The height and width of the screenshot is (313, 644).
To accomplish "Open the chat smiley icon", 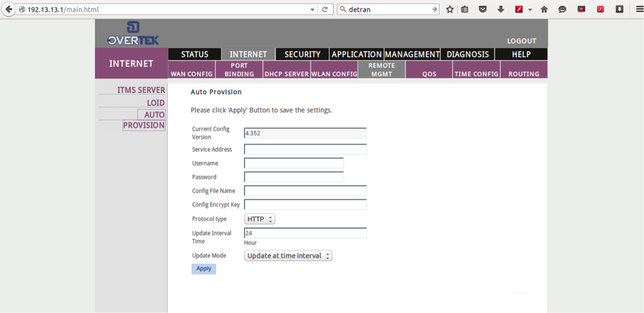I will point(563,9).
